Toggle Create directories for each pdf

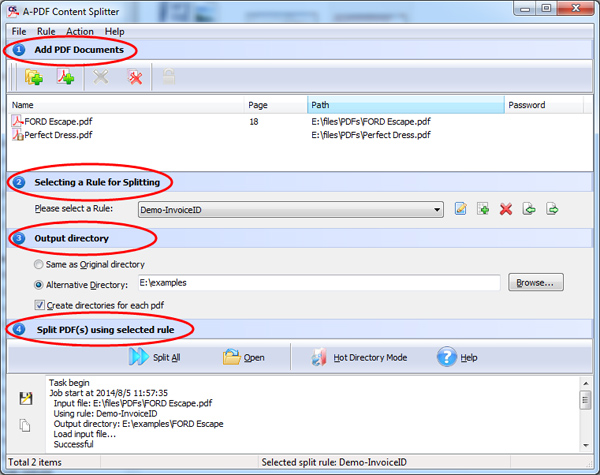39,305
